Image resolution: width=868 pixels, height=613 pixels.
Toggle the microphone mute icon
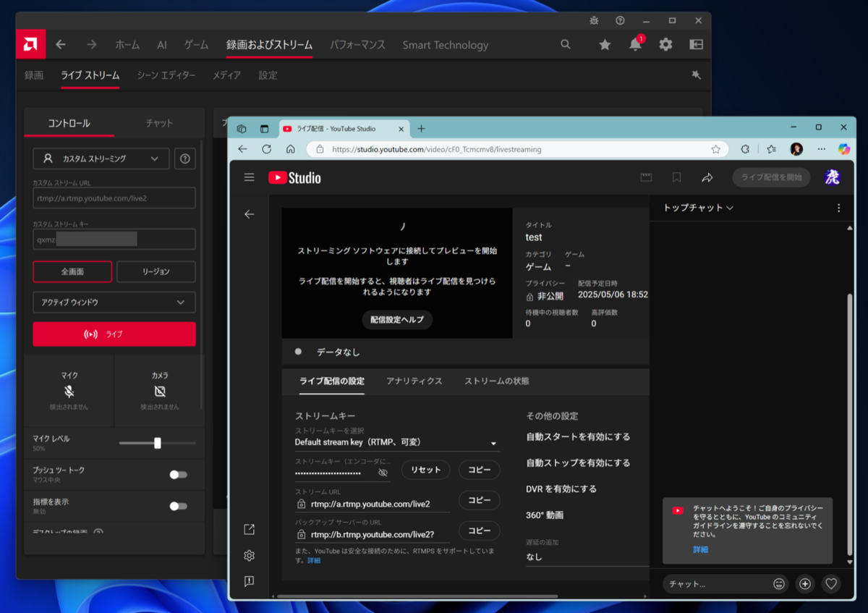[x=69, y=392]
